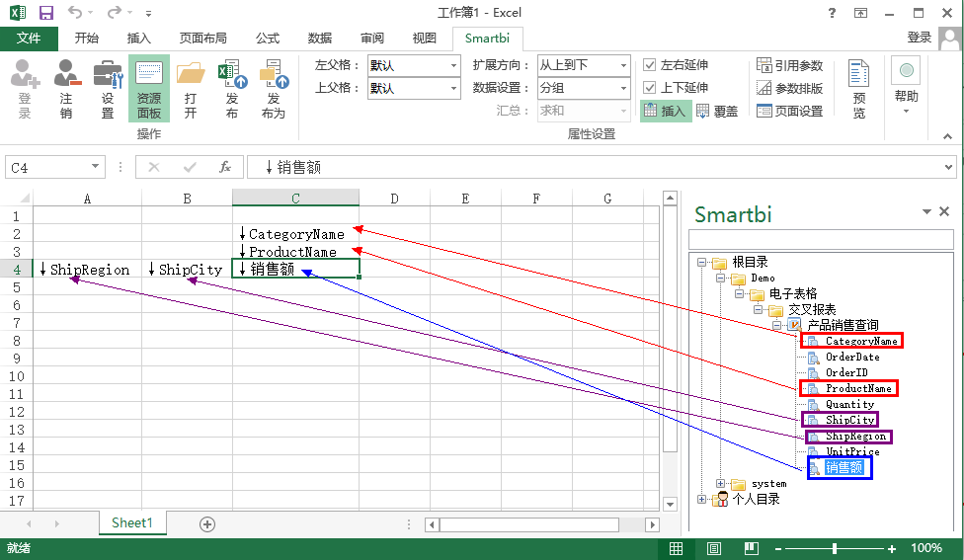
Task: Select the UnitPrice field in tree
Action: click(852, 451)
